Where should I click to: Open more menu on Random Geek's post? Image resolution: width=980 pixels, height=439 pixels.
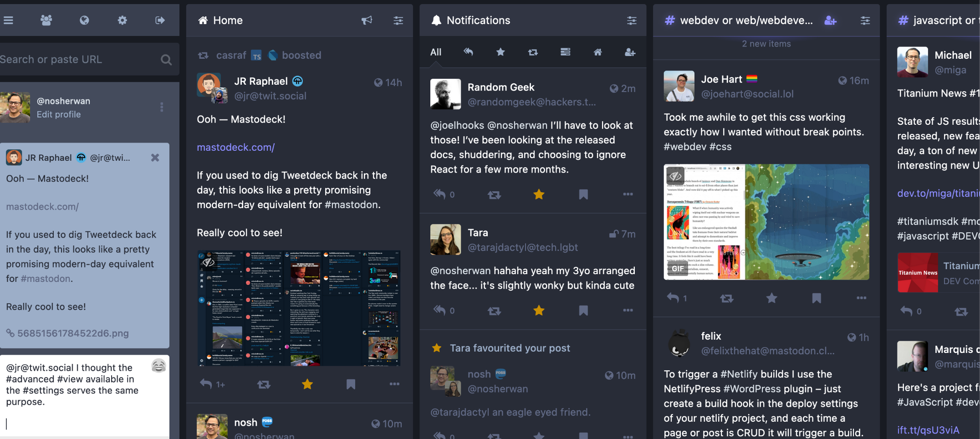(628, 194)
